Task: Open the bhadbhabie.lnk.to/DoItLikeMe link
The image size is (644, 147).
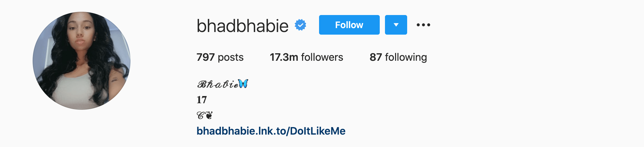Action: (271, 131)
